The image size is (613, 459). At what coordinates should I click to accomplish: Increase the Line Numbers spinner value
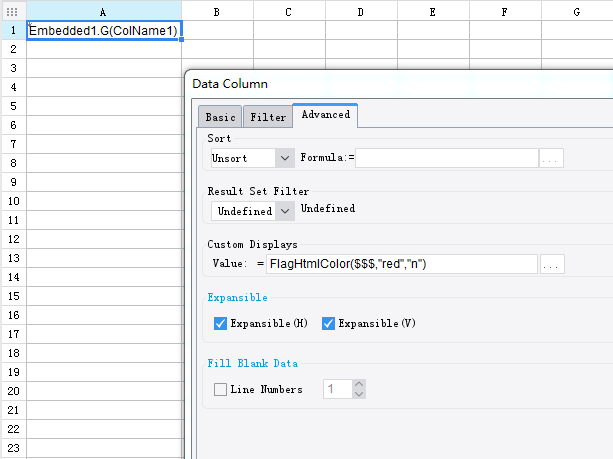[x=359, y=384]
